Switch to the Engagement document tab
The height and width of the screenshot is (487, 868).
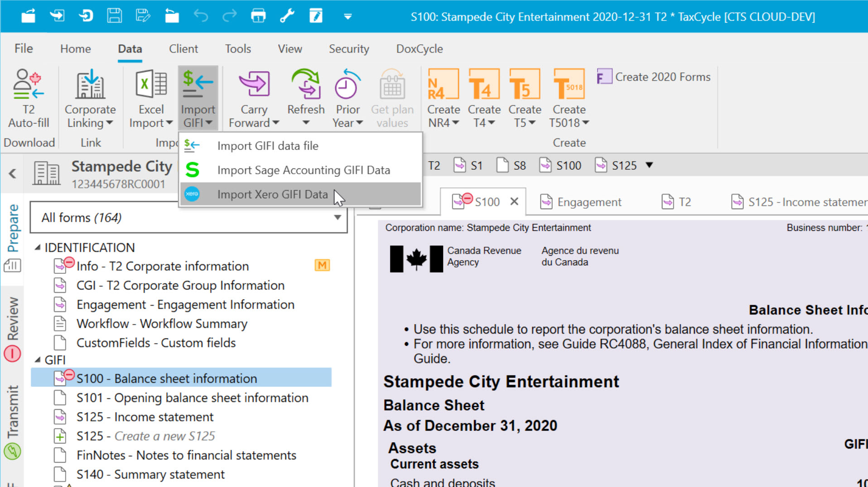tap(581, 202)
